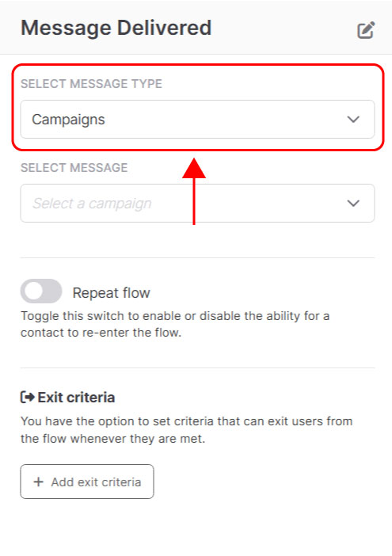This screenshot has height=556, width=392.
Task: Click the exit arrow icon beside Exit criteria
Action: [x=27, y=397]
